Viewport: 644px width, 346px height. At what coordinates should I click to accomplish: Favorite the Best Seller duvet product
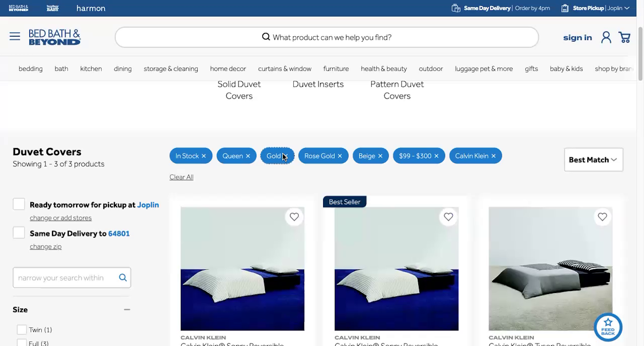pyautogui.click(x=448, y=217)
